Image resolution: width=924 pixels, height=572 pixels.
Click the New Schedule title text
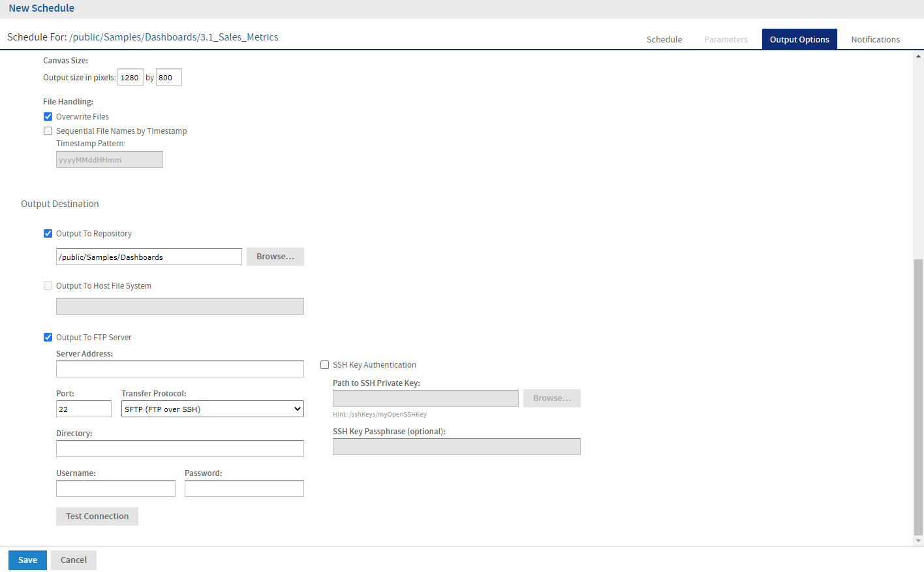click(x=41, y=8)
